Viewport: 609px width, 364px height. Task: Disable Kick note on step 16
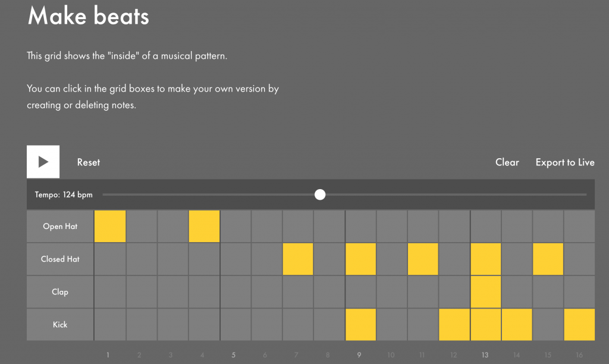coord(579,324)
